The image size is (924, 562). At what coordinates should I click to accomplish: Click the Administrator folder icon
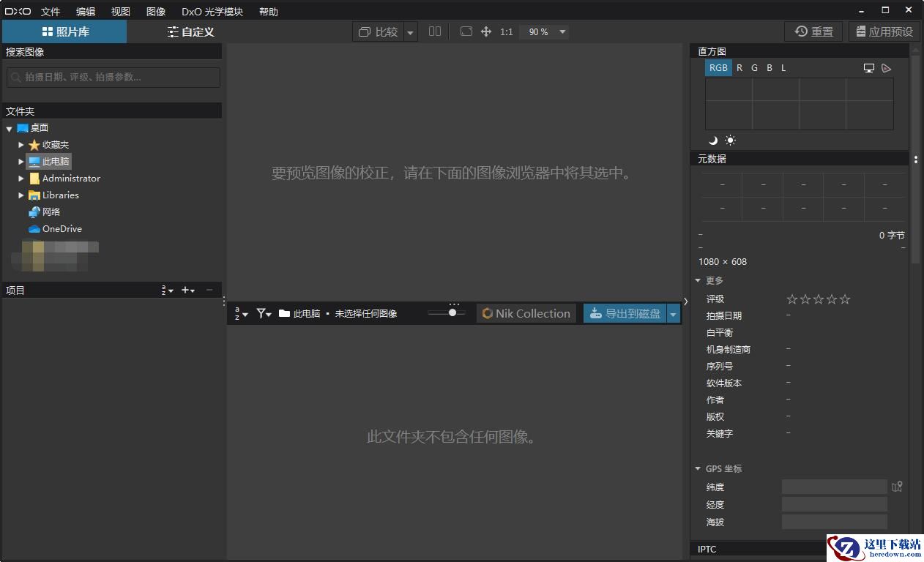coord(34,179)
